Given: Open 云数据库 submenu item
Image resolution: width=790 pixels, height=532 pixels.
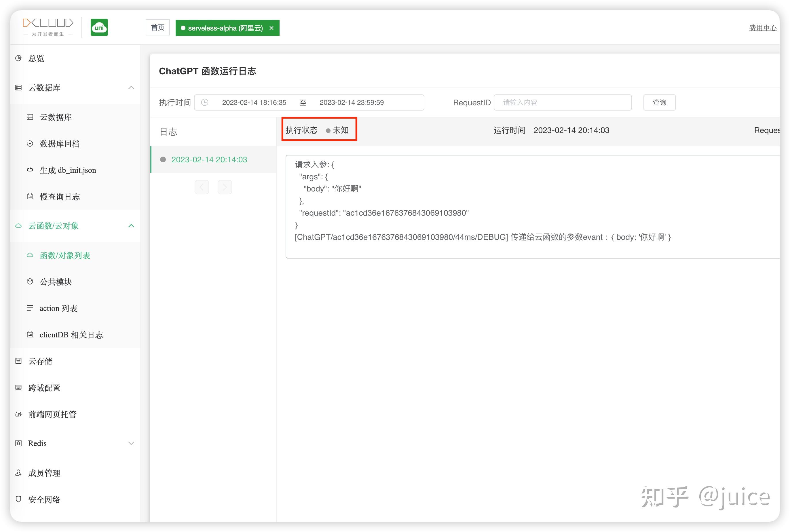Looking at the screenshot, I should [x=75, y=117].
